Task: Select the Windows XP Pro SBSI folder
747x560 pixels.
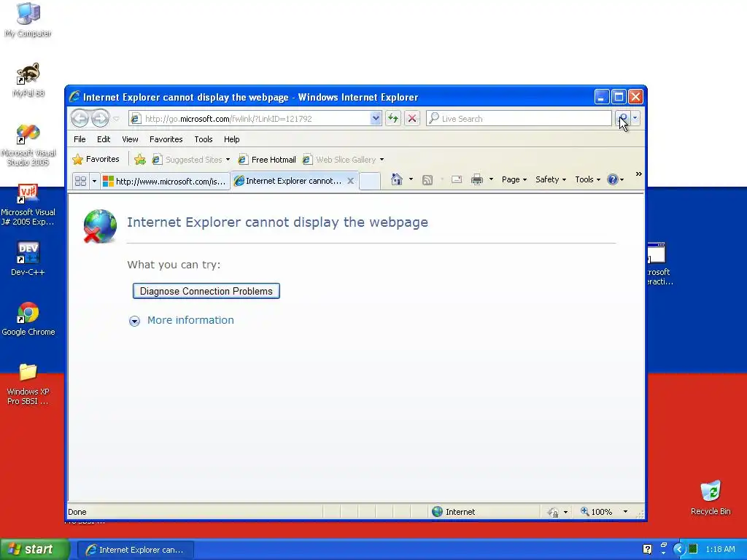Action: 28,384
